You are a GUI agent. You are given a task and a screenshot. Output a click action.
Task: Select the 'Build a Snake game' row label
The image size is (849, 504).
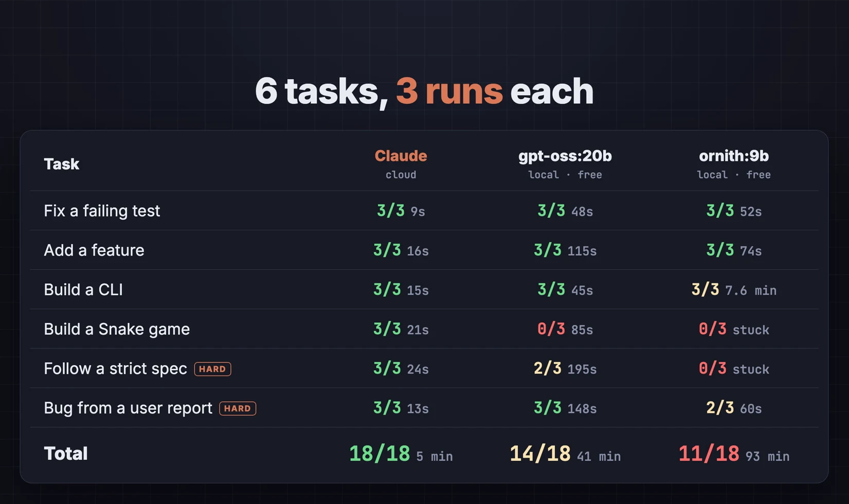(117, 329)
